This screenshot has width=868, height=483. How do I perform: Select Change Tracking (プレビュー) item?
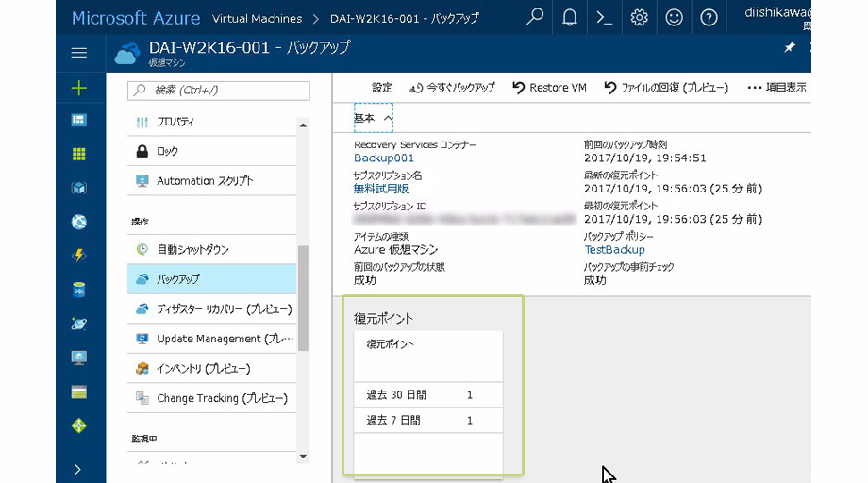click(x=212, y=398)
